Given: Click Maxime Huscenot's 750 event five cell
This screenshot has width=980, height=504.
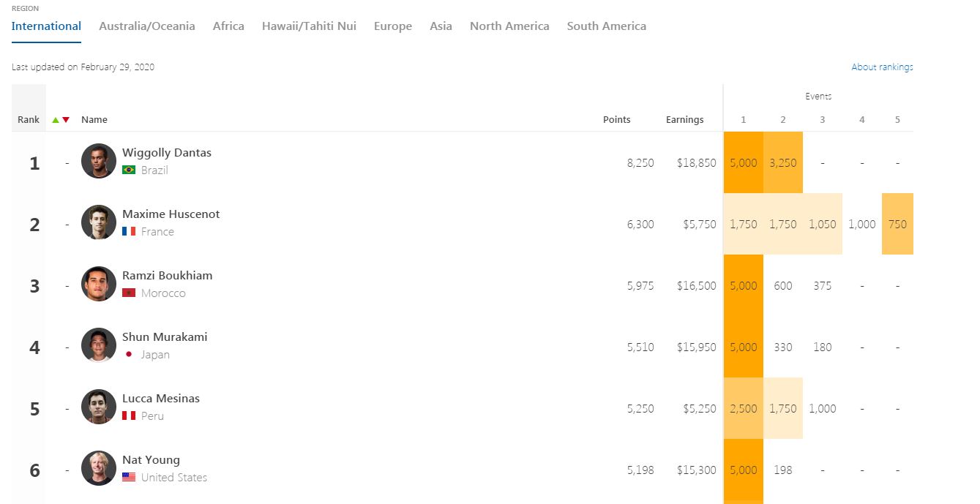Looking at the screenshot, I should pyautogui.click(x=897, y=225).
